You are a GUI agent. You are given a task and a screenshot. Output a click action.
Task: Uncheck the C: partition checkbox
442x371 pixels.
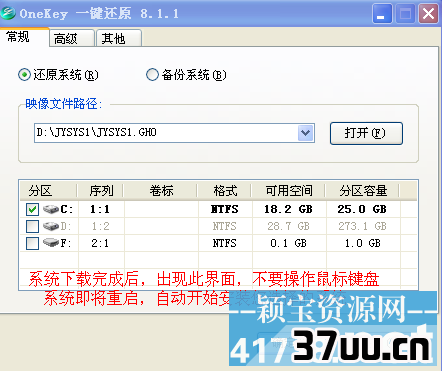32,209
